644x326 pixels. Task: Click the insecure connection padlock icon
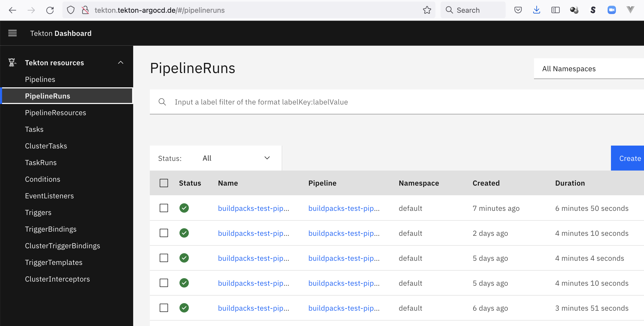point(85,10)
